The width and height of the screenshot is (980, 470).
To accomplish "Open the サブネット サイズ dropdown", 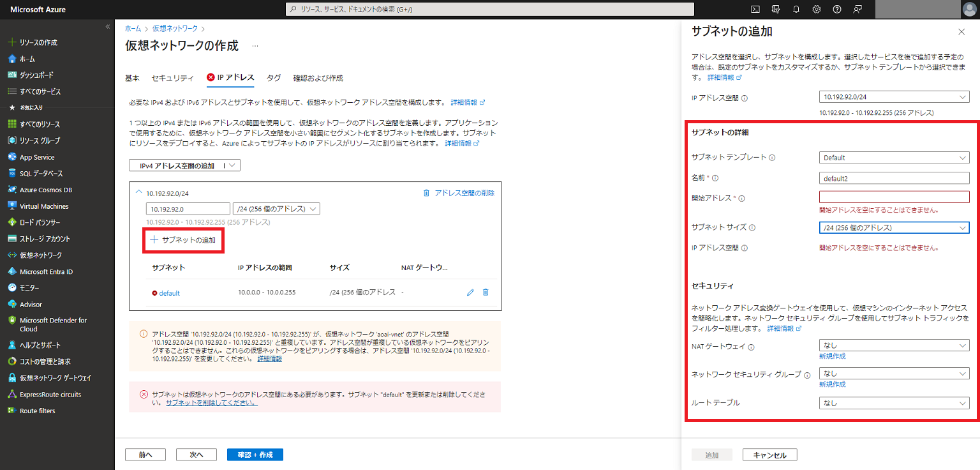I will tap(893, 227).
